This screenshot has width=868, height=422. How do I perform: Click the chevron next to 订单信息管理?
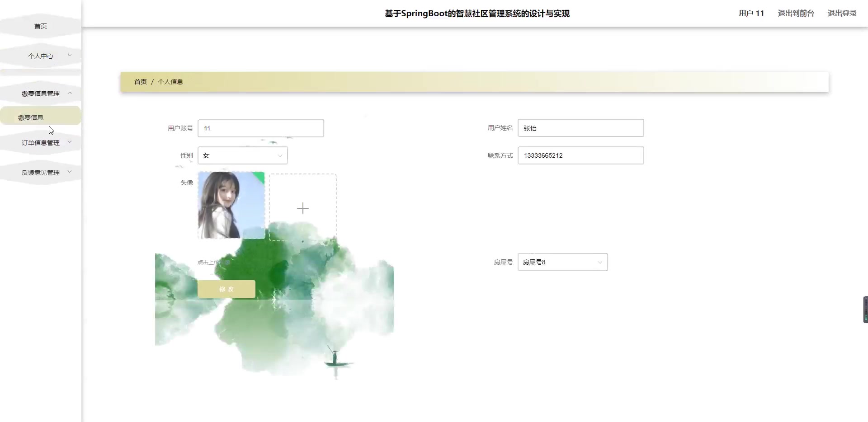(x=70, y=142)
